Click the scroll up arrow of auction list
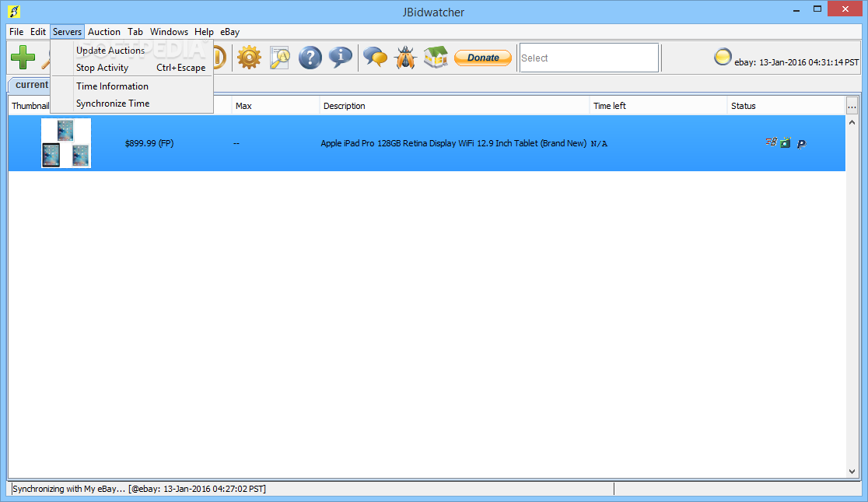This screenshot has height=502, width=868. 852,122
